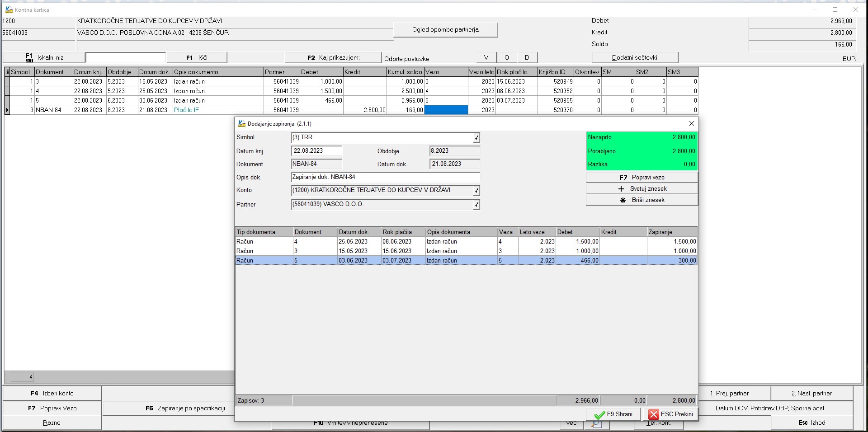Click the Dokument field NBAN-84 in dialog
This screenshot has height=432, width=868.
(x=317, y=164)
